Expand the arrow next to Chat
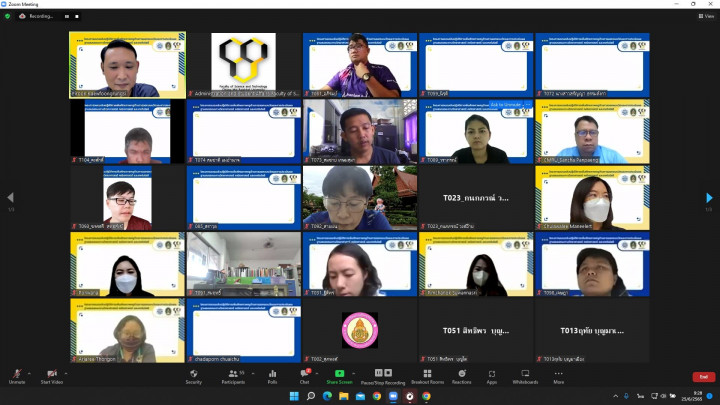The width and height of the screenshot is (720, 405). 317,373
